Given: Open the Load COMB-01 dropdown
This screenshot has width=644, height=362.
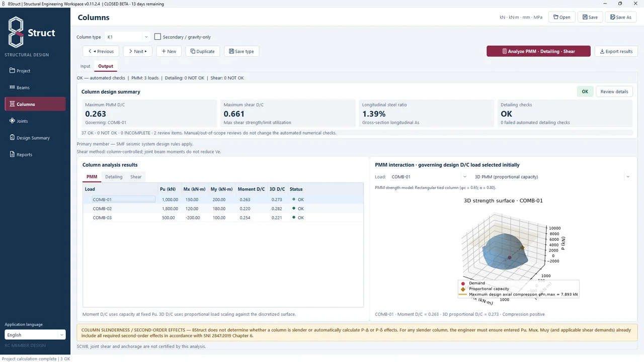Looking at the screenshot, I should (428, 176).
